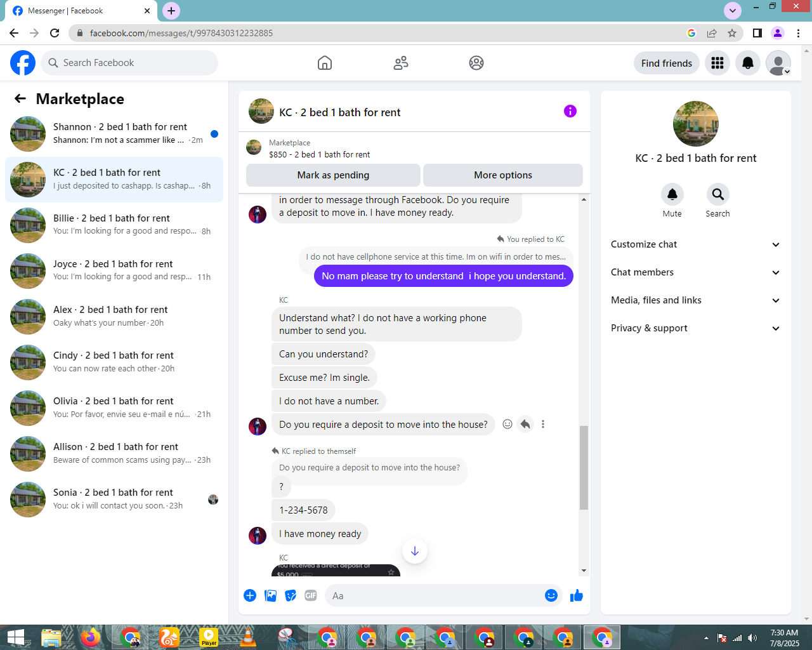This screenshot has height=650, width=812.
Task: Open emoji picker in message field
Action: pyautogui.click(x=551, y=595)
